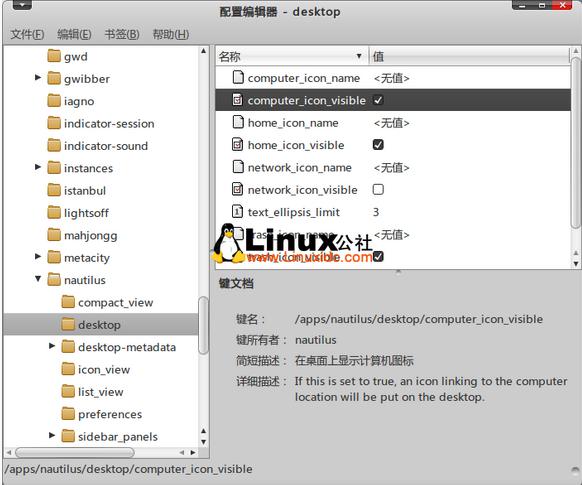This screenshot has width=582, height=485.
Task: Click the <无值> value of home_icon_name
Action: coord(392,123)
